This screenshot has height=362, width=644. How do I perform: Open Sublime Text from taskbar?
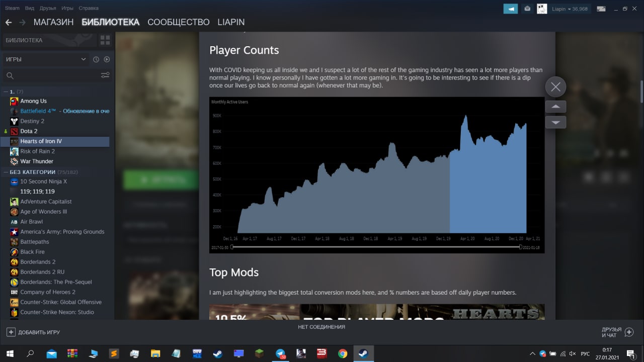coord(114,354)
